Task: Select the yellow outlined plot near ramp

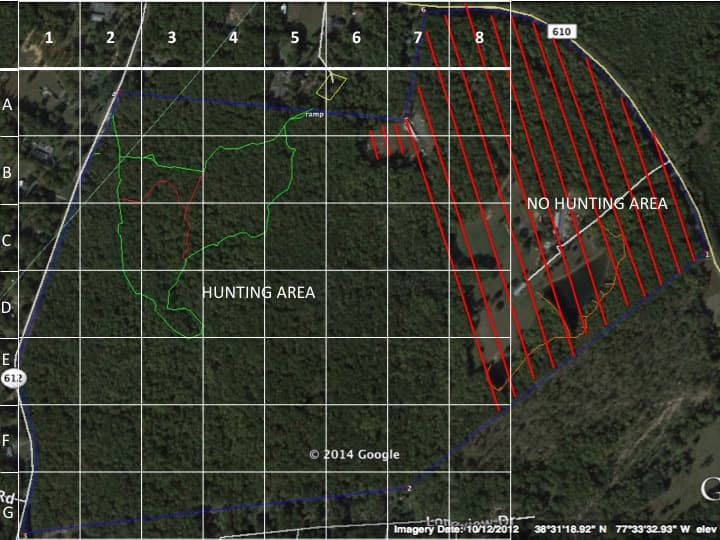Action: pos(331,87)
